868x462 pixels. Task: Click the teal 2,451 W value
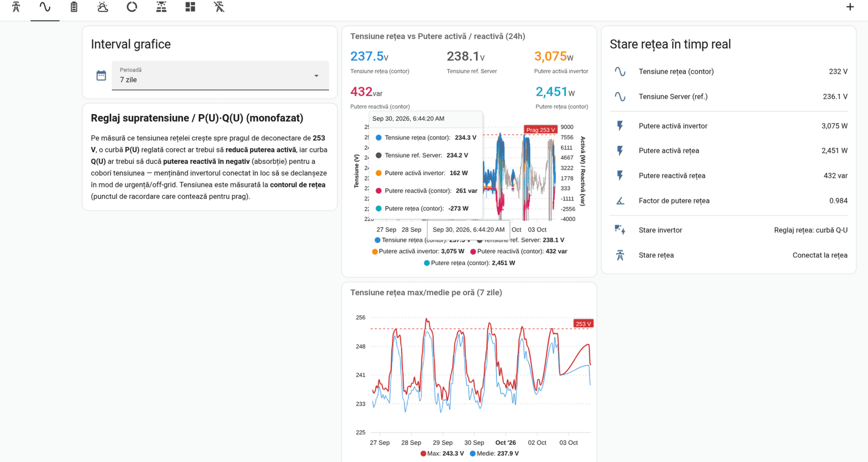click(x=555, y=92)
